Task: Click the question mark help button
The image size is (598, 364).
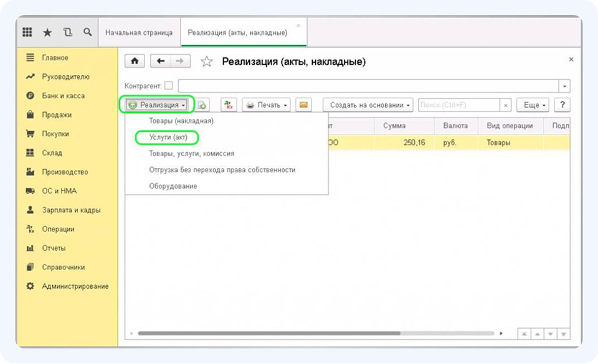Action: [562, 105]
